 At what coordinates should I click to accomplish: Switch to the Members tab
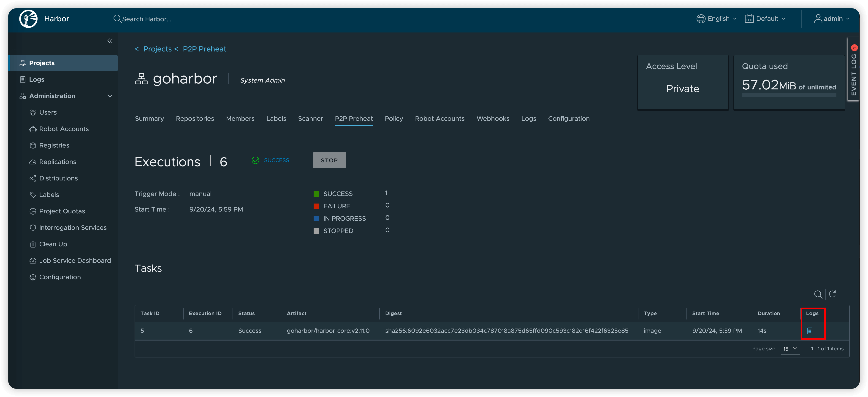(240, 119)
